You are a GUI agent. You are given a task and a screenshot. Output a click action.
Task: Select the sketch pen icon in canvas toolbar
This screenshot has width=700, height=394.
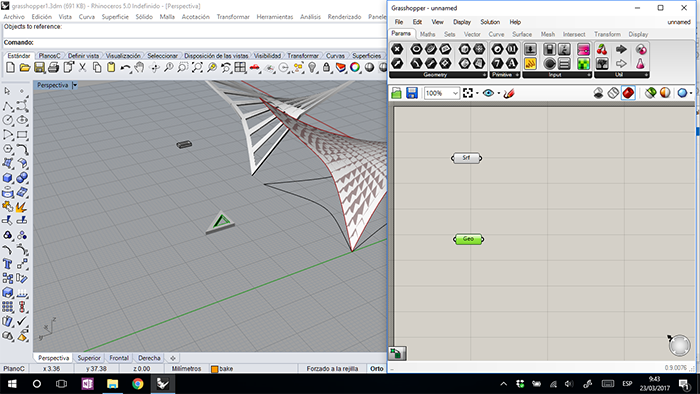509,93
